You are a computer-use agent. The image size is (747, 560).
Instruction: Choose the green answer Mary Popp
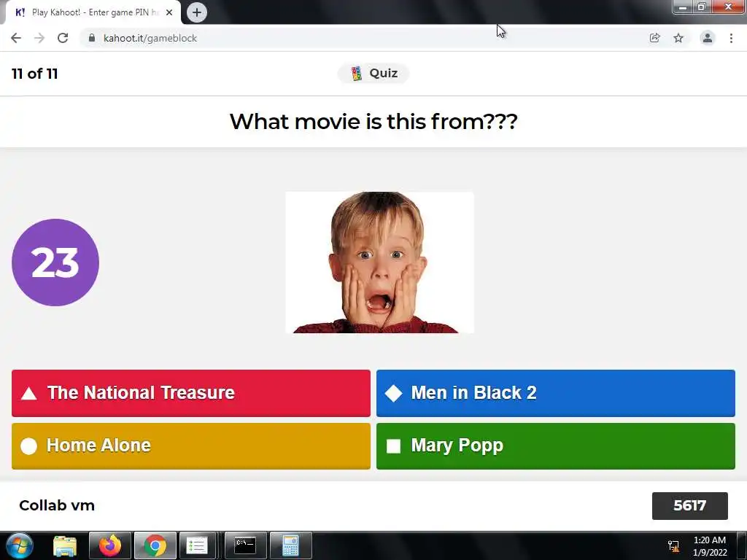coord(555,446)
